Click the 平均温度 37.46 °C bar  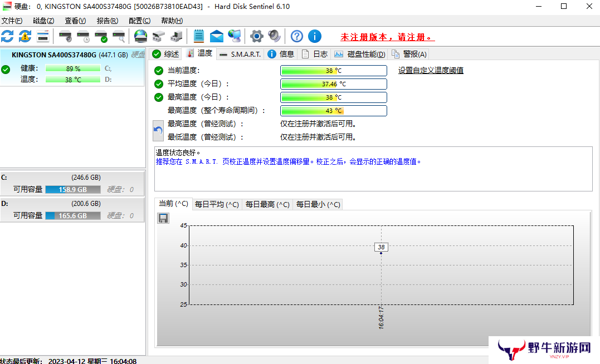(x=334, y=84)
